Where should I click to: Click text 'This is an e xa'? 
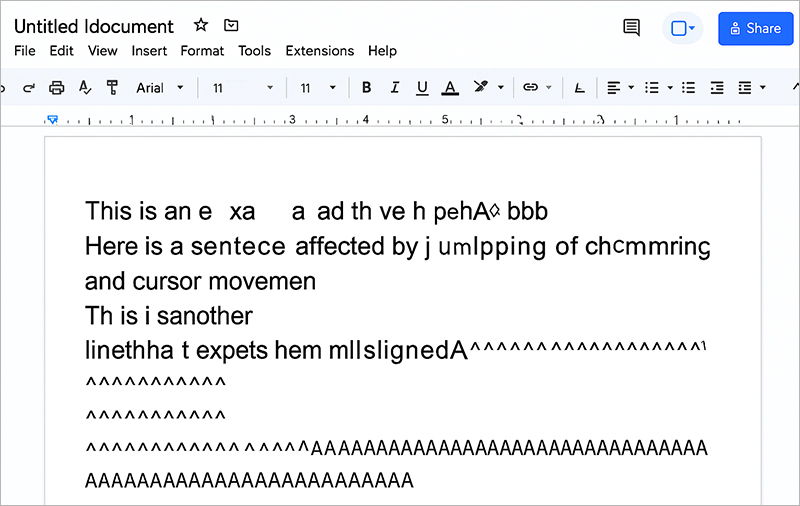(x=170, y=211)
